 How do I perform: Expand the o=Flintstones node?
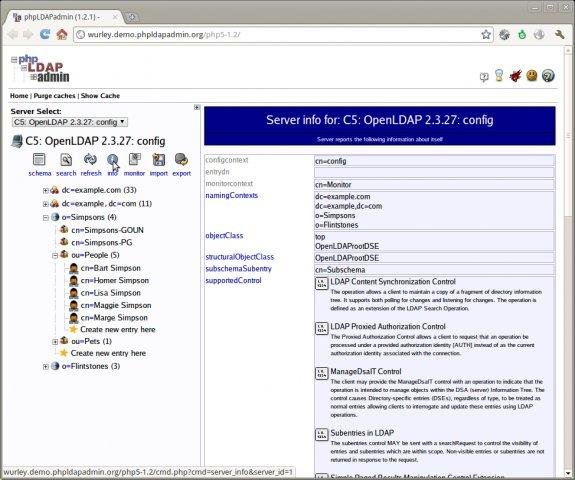click(x=45, y=366)
